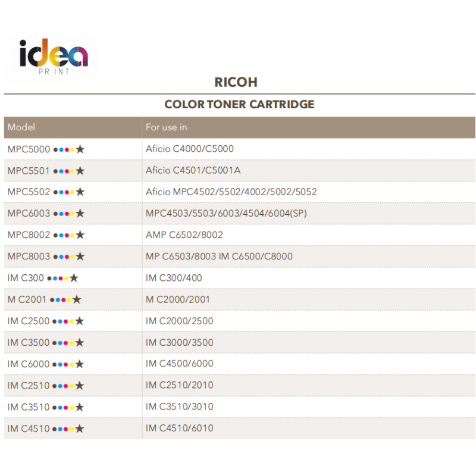
Task: Click the Model column header
Action: (21, 127)
